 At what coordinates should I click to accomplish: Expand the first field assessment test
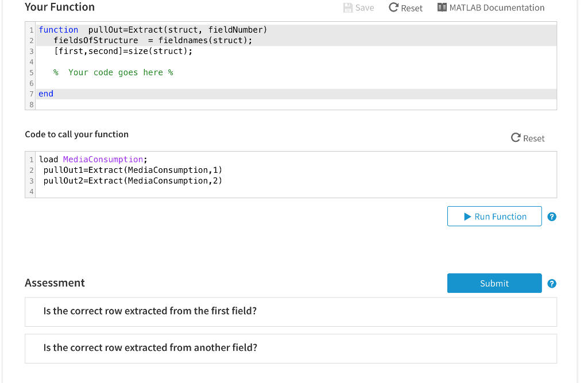pyautogui.click(x=291, y=311)
